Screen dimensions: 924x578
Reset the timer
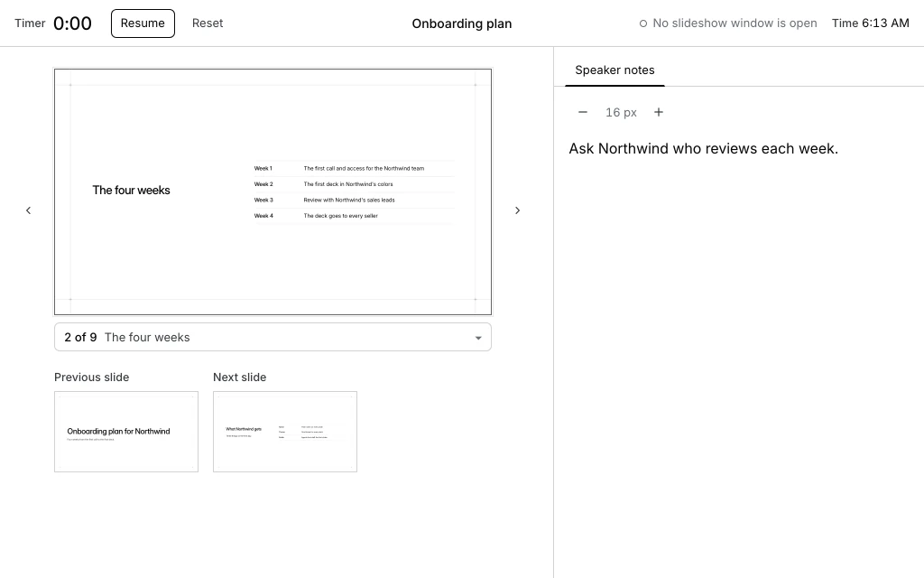[x=208, y=23]
